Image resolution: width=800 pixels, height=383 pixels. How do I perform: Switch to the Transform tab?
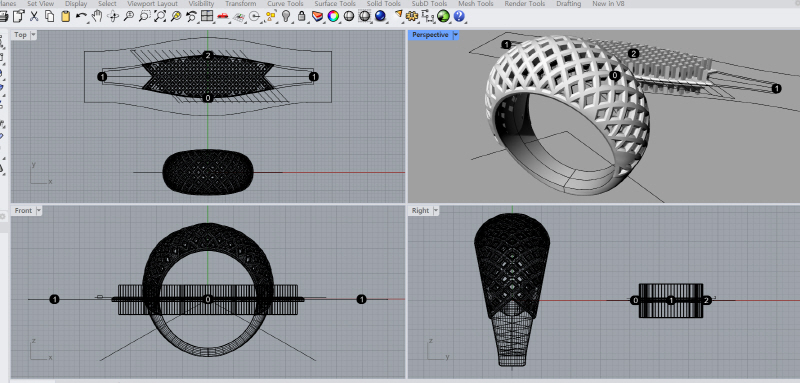241,4
